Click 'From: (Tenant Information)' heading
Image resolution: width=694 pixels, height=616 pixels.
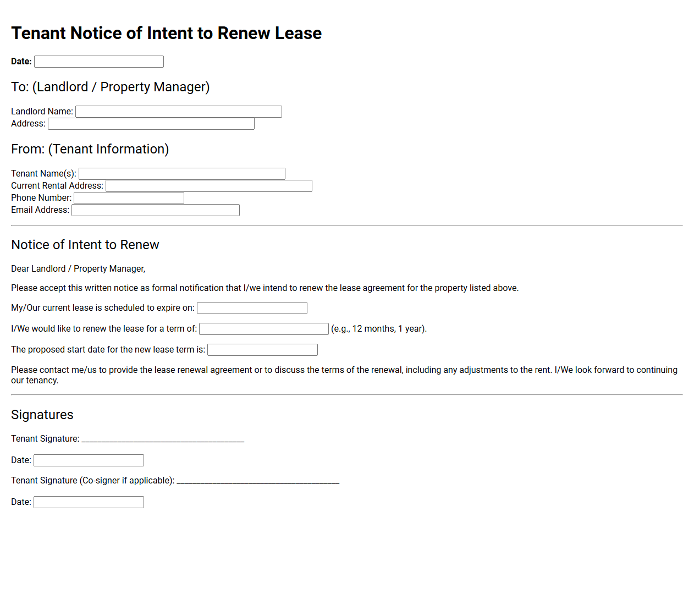90,149
